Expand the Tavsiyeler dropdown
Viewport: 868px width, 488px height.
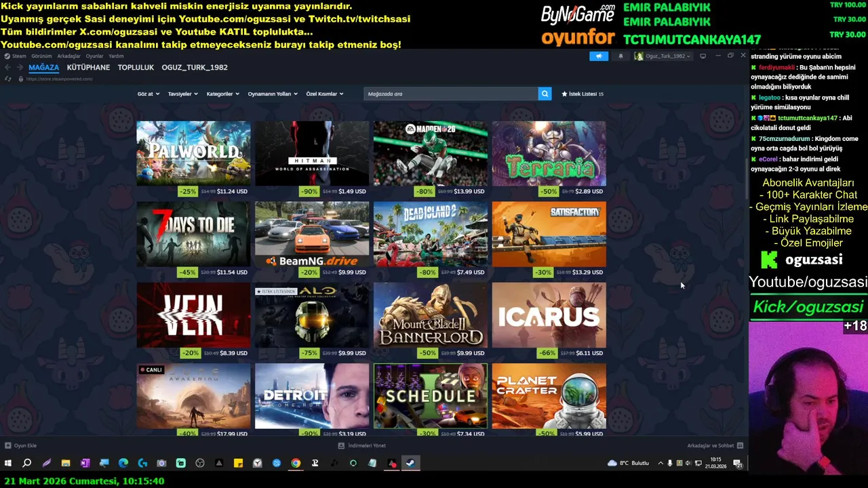pos(182,94)
